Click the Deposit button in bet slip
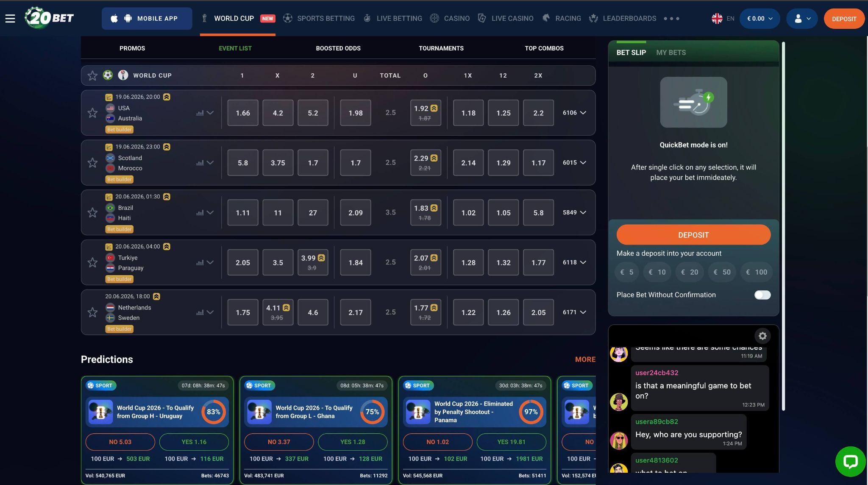Viewport: 868px width, 485px height. tap(693, 235)
